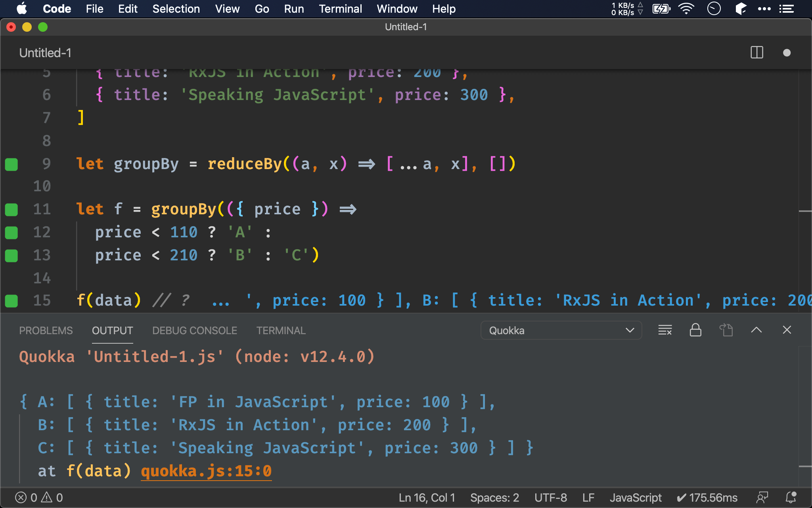Screen dimensions: 812x508
Task: Split the editor to the right
Action: click(756, 52)
